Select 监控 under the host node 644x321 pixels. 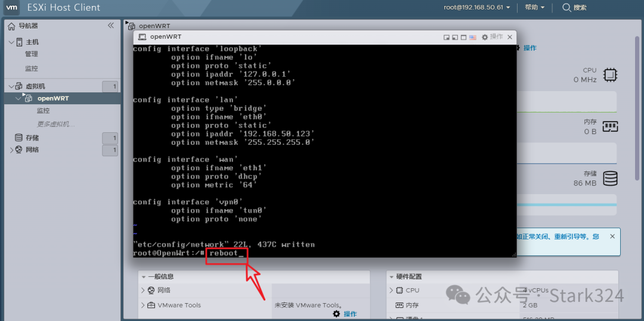[31, 68]
